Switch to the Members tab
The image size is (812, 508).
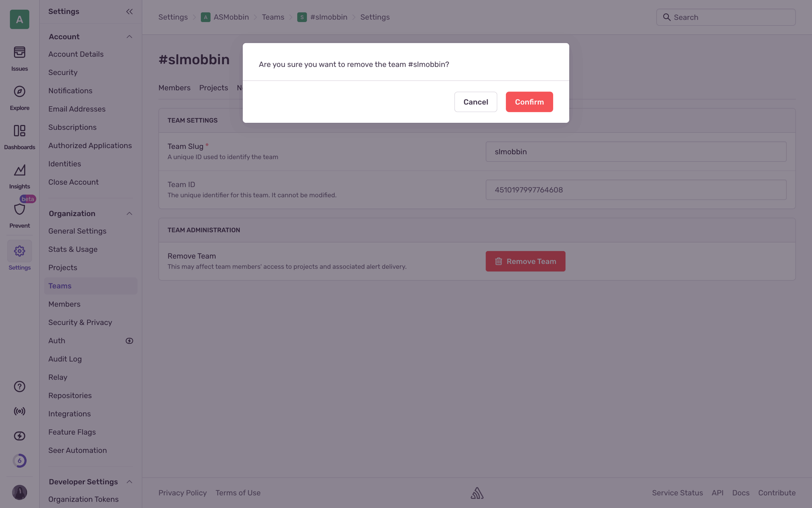click(x=174, y=88)
